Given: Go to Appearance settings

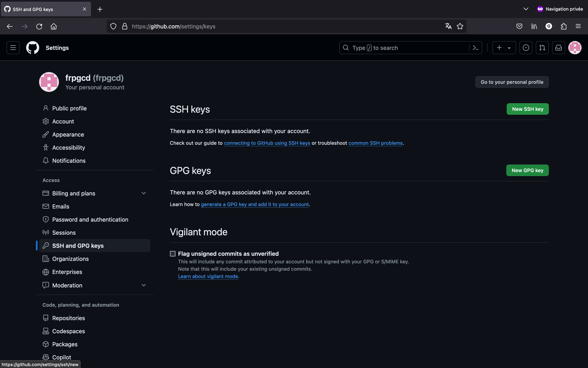Looking at the screenshot, I should (x=95, y=135).
